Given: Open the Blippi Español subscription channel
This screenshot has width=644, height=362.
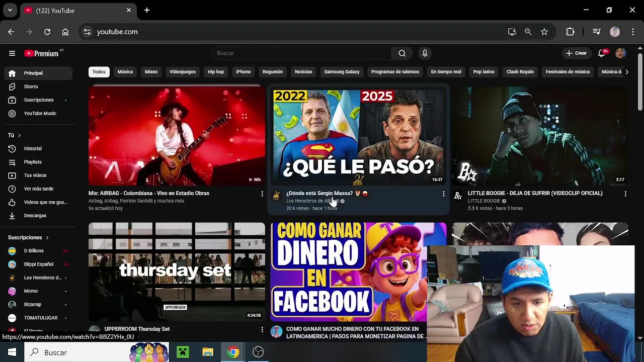Looking at the screenshot, I should (x=38, y=264).
